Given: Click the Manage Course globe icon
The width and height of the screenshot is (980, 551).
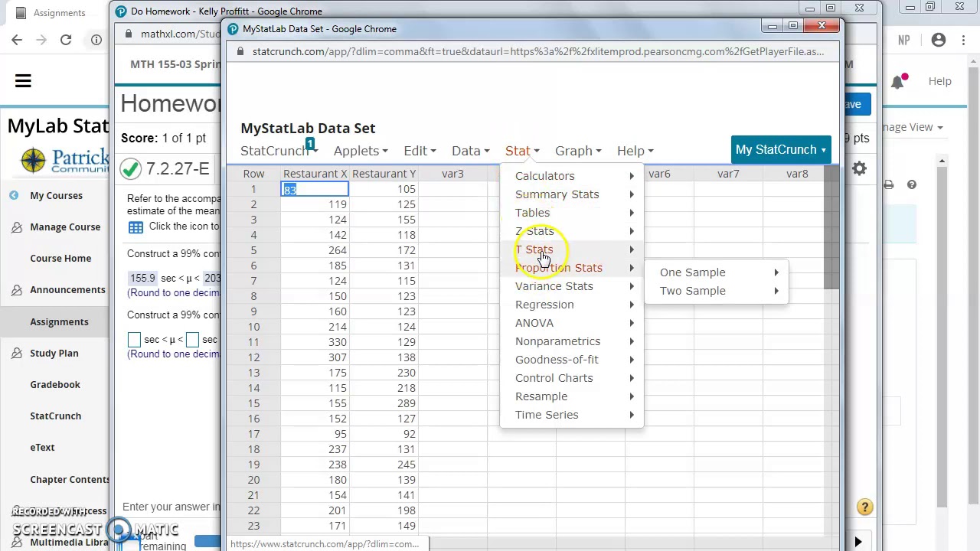Looking at the screenshot, I should (16, 227).
